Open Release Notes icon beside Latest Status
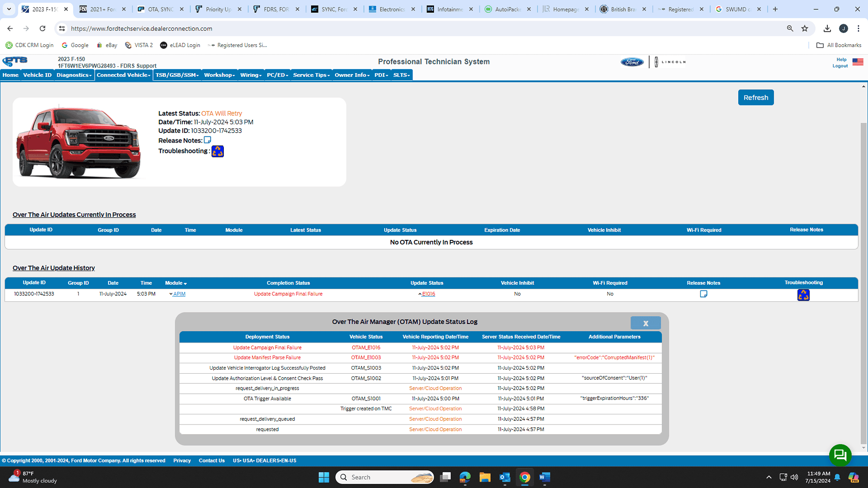 point(207,140)
